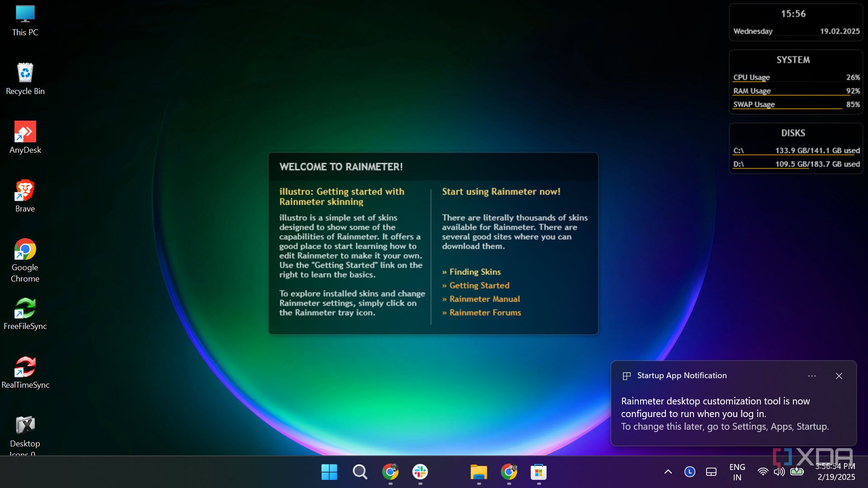Screen dimensions: 868x488
Task: Open the notification options ellipsis menu
Action: 811,376
